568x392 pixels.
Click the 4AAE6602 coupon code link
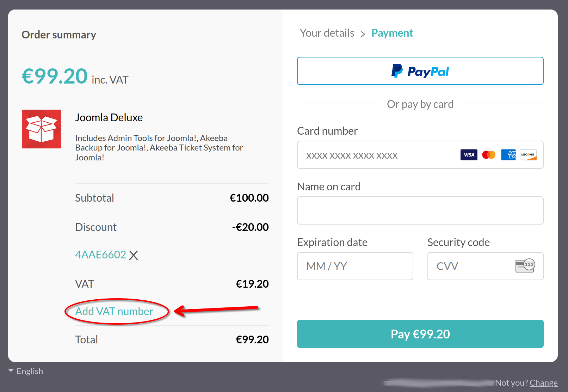[x=100, y=255]
